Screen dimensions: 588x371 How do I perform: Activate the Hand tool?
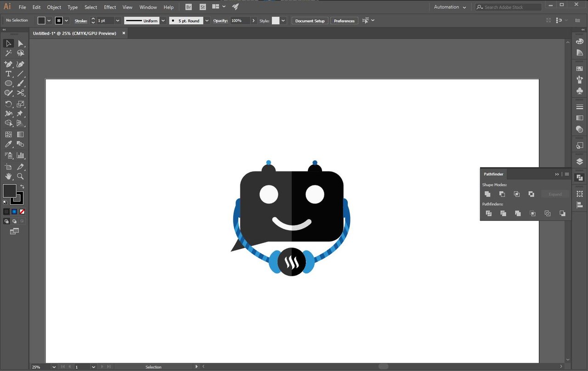point(8,176)
